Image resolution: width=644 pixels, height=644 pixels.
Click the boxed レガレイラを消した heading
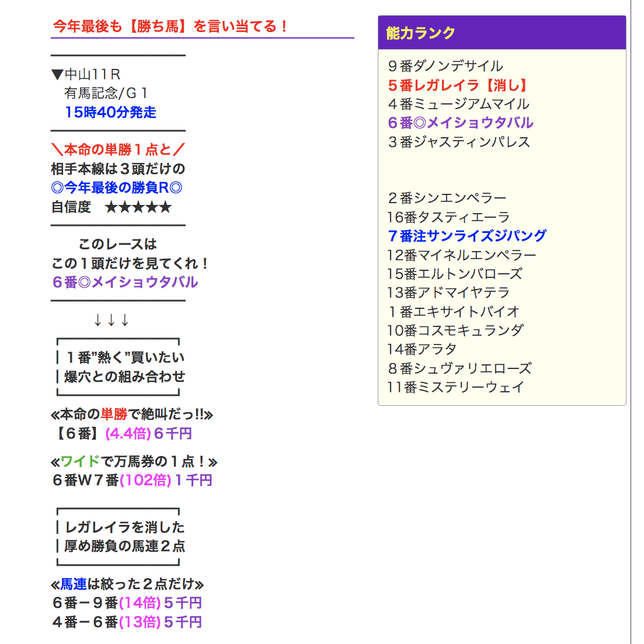click(124, 528)
